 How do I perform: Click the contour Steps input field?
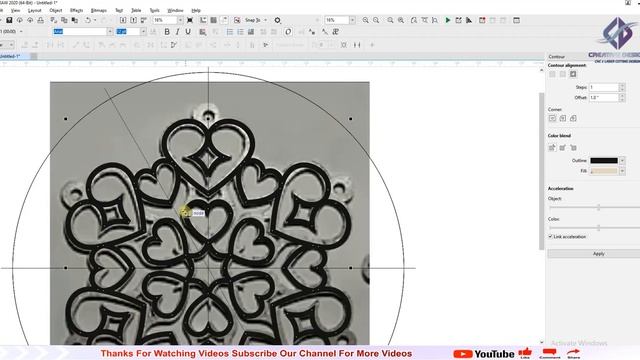[604, 87]
